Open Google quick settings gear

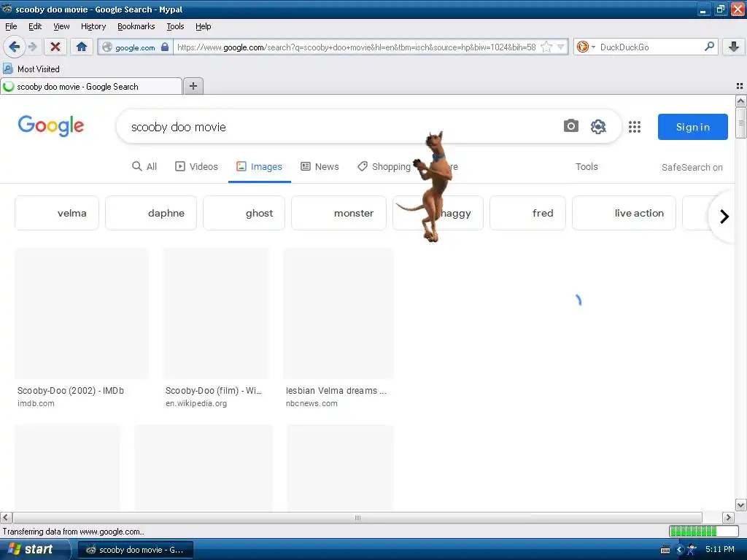click(598, 126)
